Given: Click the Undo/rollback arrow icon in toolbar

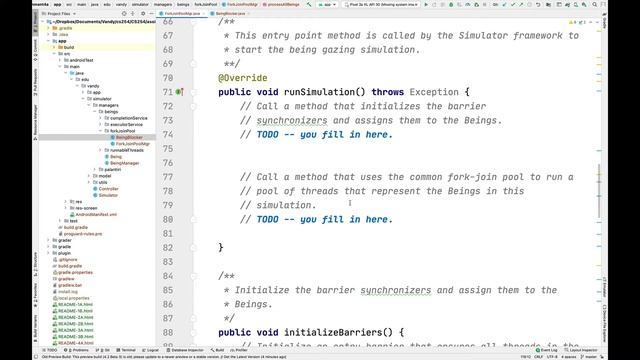Looking at the screenshot, I should coord(538,4).
